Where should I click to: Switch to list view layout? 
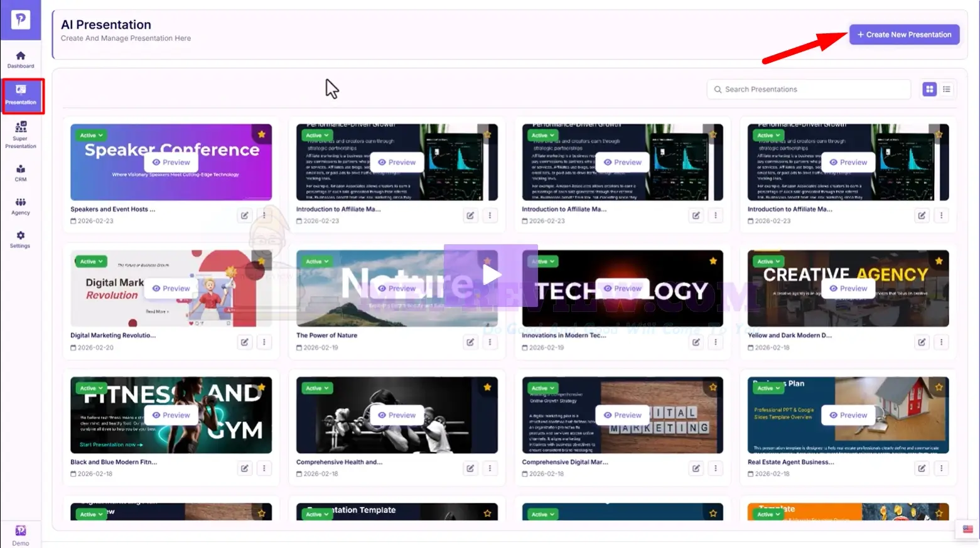947,89
